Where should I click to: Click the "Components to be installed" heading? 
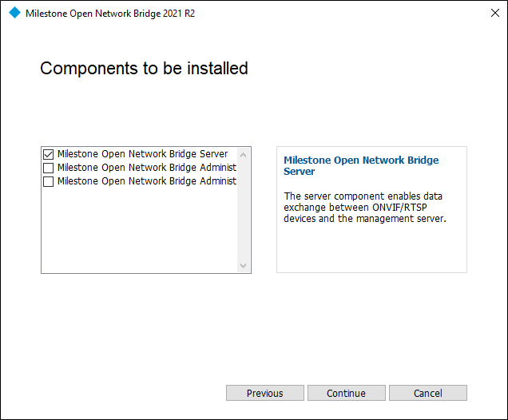(x=144, y=69)
